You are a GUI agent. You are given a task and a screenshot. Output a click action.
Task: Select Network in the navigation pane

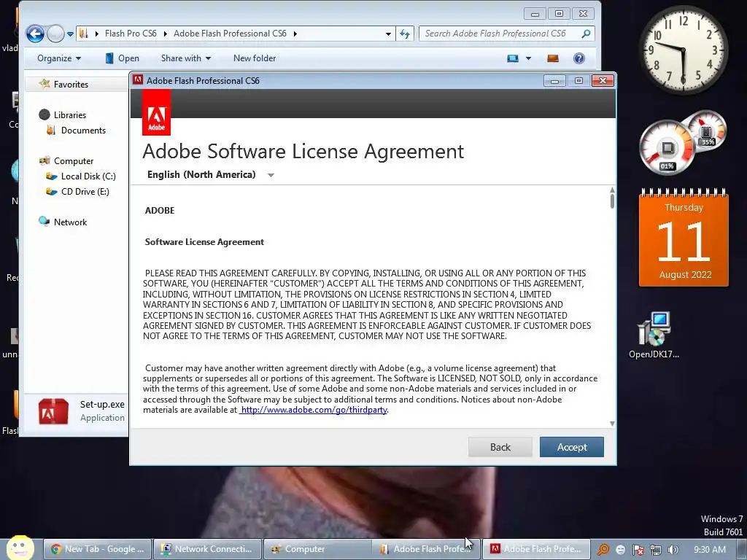tap(70, 222)
